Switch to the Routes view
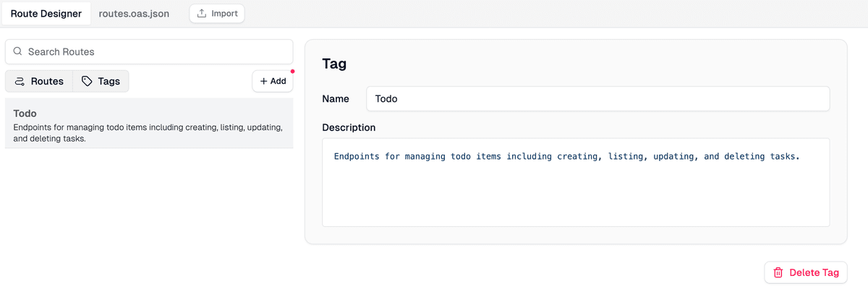 tap(39, 82)
